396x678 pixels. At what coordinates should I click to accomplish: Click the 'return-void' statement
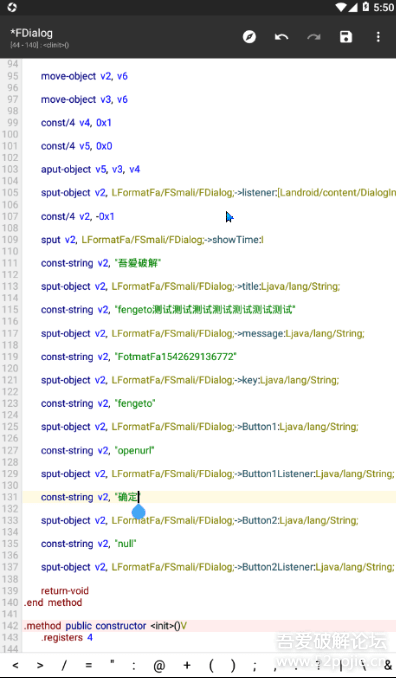pyautogui.click(x=65, y=591)
